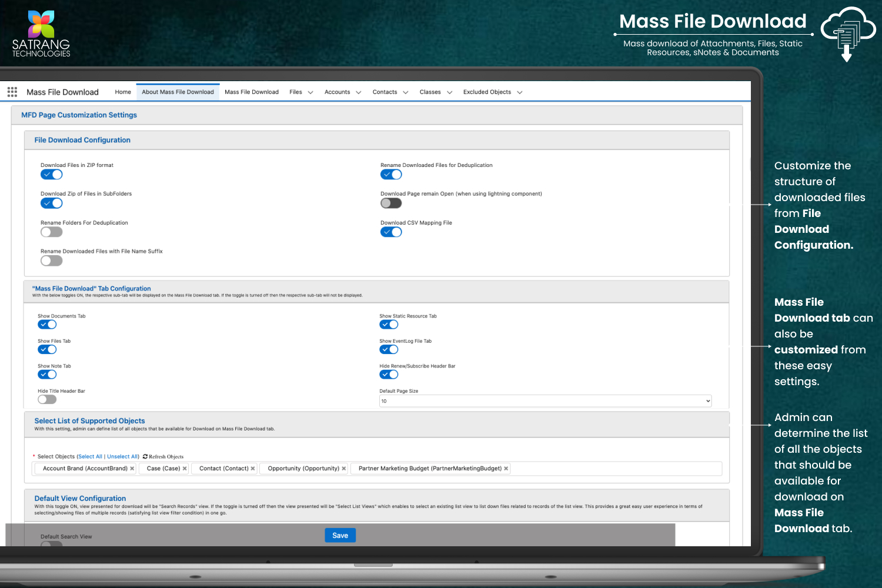Click the Satrang Technologies logo

41,34
